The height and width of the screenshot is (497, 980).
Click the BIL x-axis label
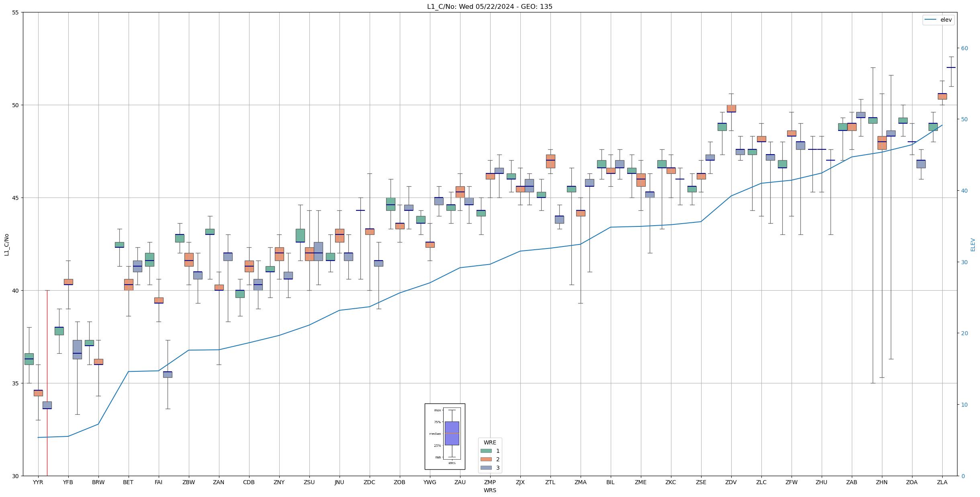[611, 482]
